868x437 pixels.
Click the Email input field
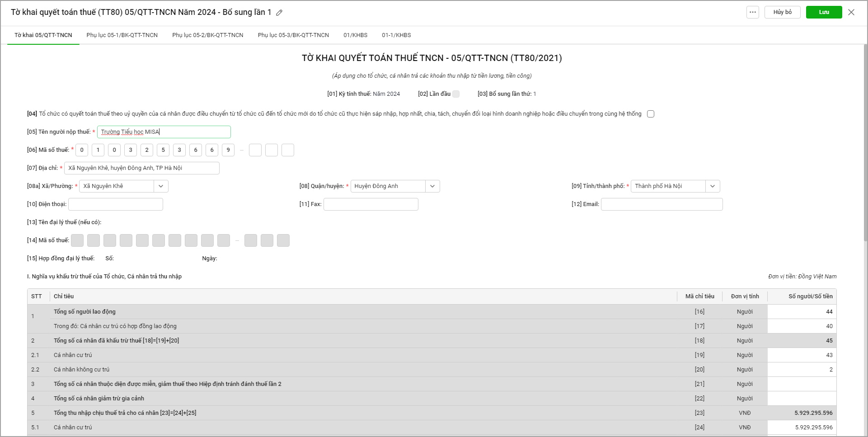(662, 204)
